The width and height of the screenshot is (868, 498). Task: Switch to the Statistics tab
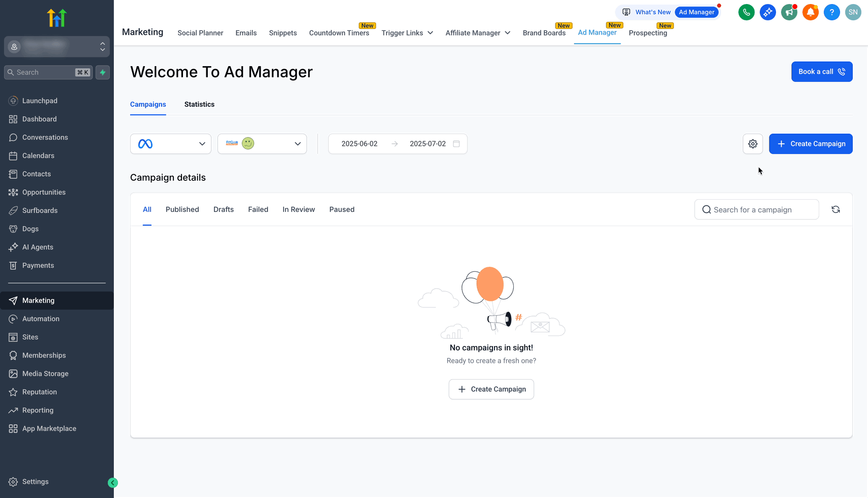[199, 104]
